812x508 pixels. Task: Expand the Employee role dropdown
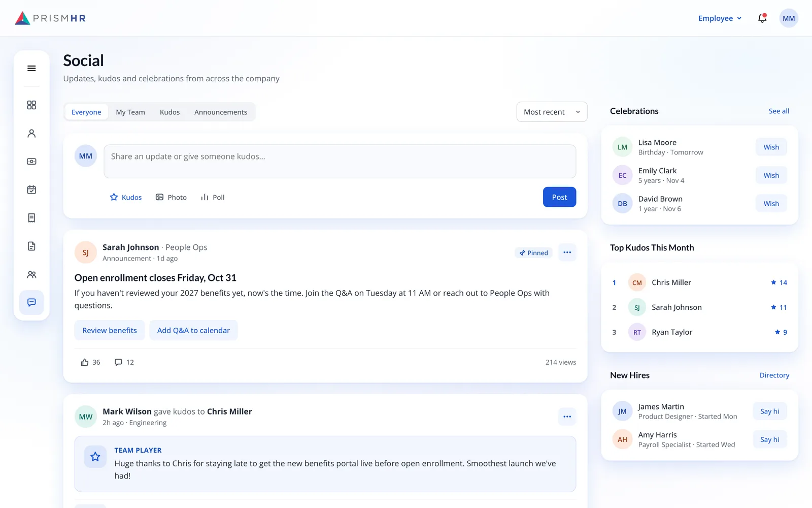coord(720,18)
